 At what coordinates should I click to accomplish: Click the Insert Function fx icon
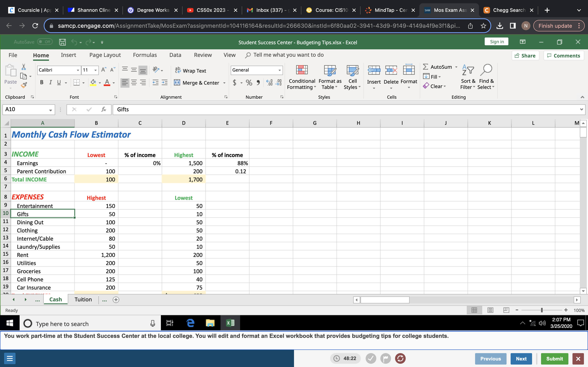[104, 109]
